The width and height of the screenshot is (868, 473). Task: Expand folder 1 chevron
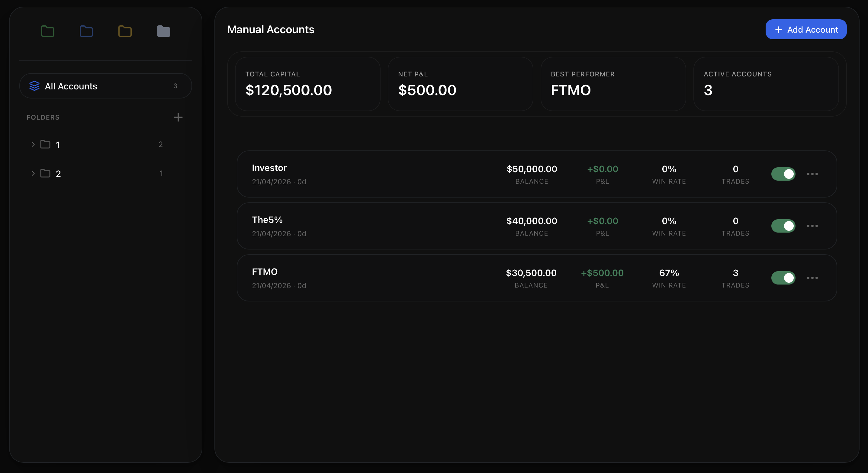(33, 144)
